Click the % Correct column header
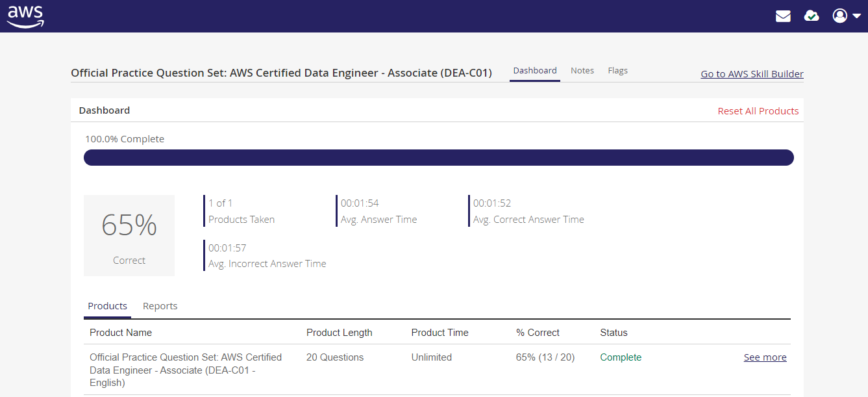 [538, 333]
